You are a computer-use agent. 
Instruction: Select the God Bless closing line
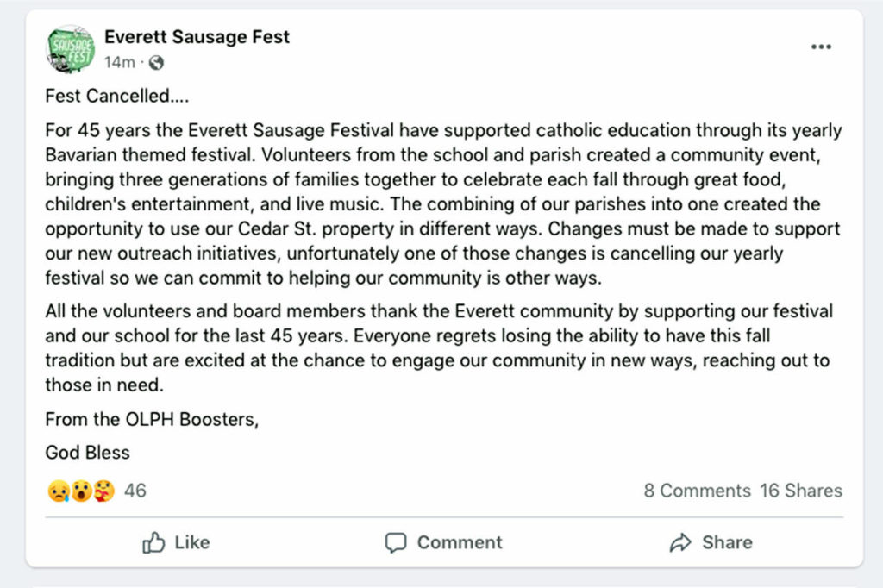pyautogui.click(x=87, y=452)
